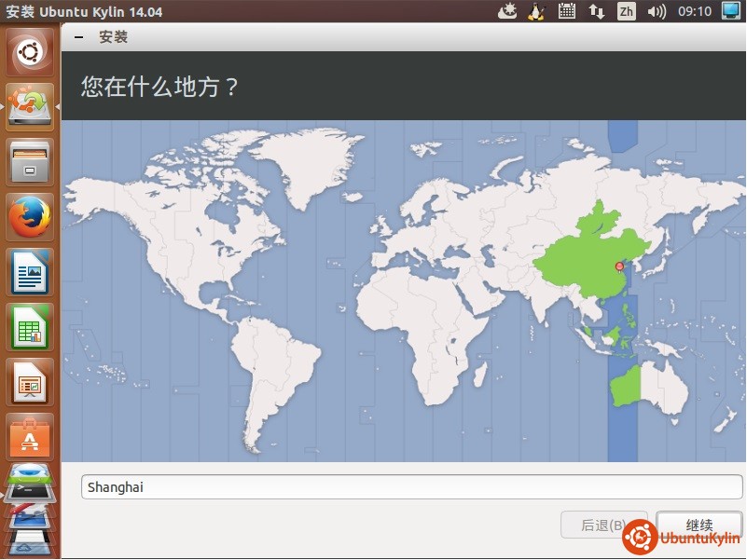Open the weather indicator in top panel
The height and width of the screenshot is (560, 747).
[506, 11]
